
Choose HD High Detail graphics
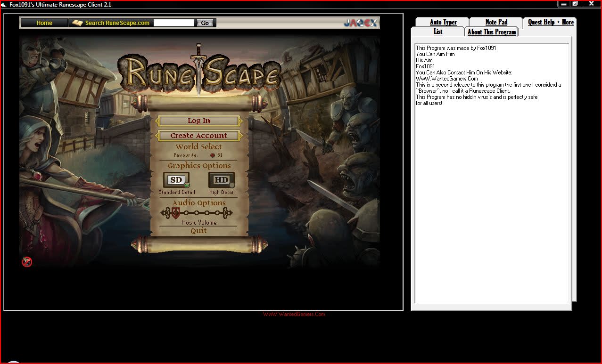[x=222, y=180]
